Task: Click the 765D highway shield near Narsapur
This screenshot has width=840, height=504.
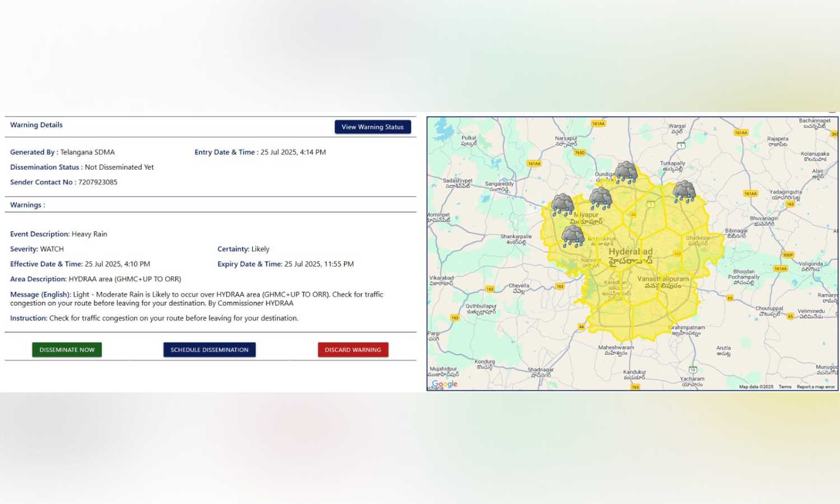Action: [580, 152]
